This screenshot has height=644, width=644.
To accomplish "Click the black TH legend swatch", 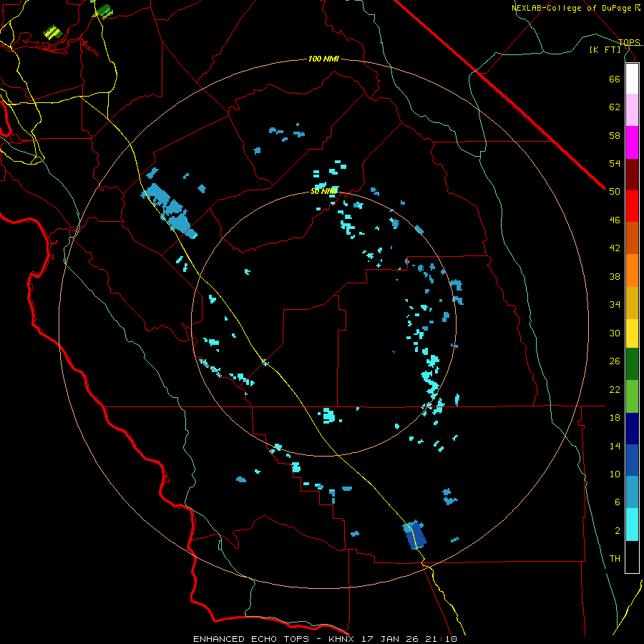I will (x=632, y=557).
